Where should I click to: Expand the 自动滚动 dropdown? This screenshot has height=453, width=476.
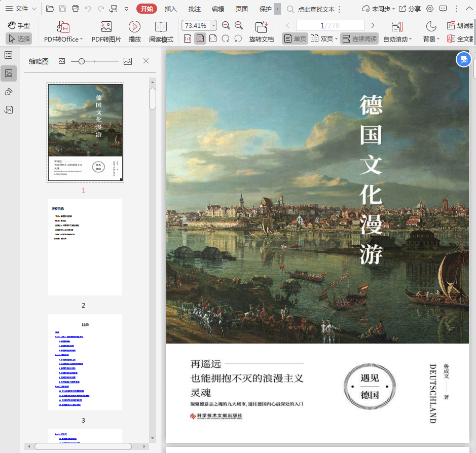(410, 40)
